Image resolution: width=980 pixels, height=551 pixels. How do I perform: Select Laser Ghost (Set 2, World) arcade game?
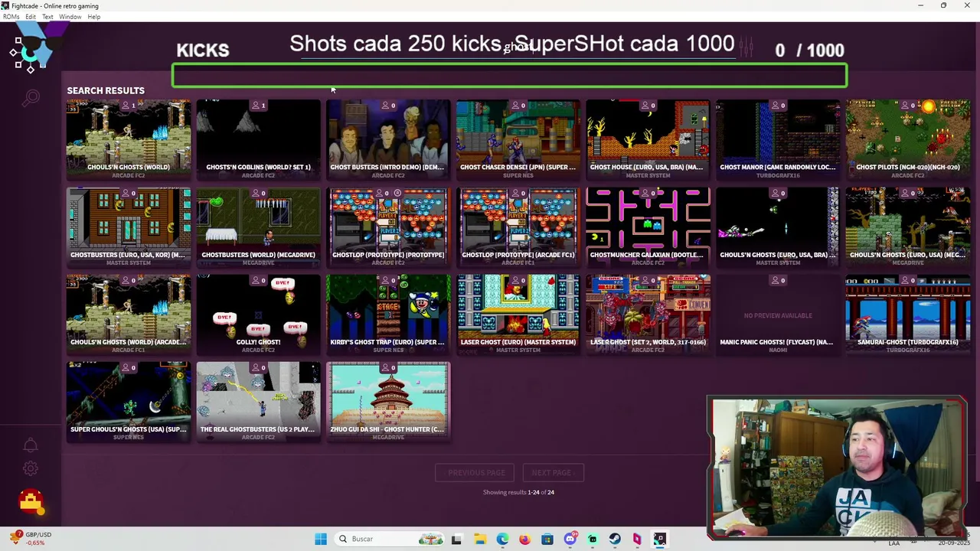pos(648,315)
